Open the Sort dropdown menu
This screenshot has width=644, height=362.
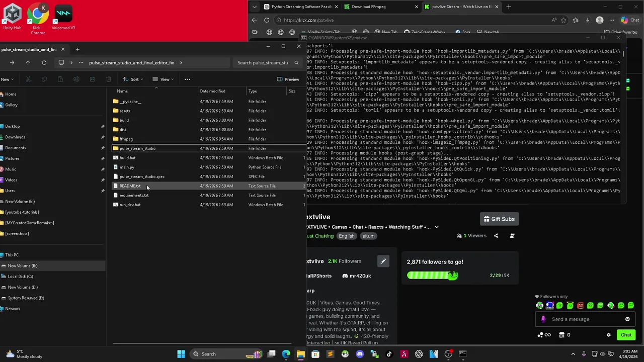[133, 79]
